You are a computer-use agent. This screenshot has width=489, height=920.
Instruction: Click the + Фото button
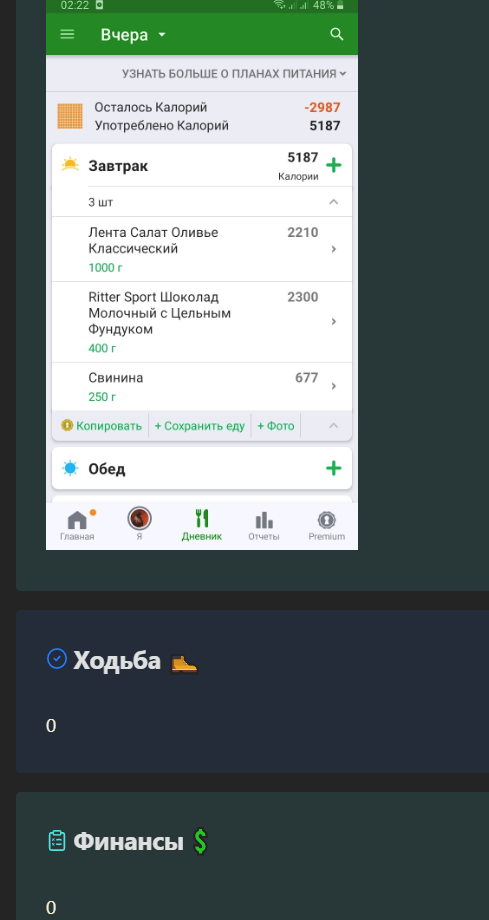[276, 426]
